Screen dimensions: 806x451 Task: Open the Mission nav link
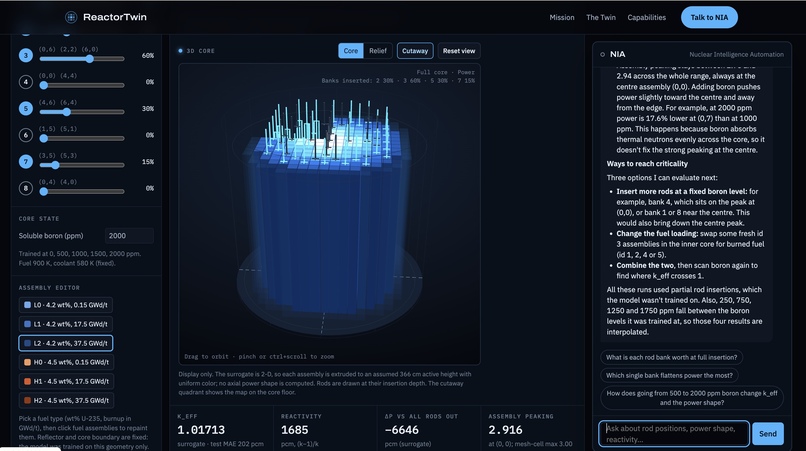[x=562, y=17]
